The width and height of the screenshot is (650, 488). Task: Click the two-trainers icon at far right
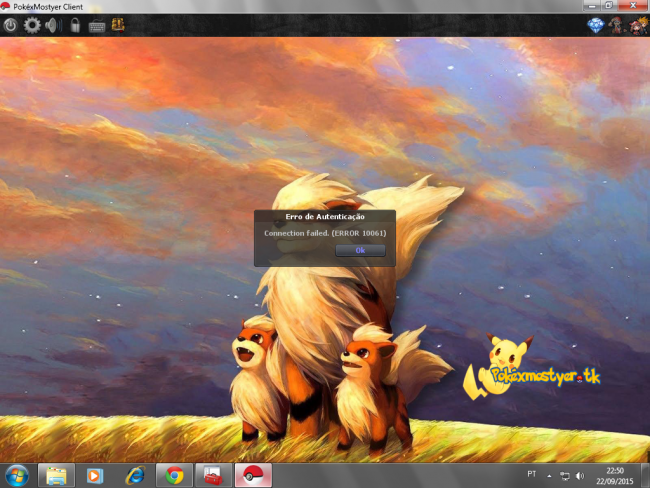coord(638,26)
